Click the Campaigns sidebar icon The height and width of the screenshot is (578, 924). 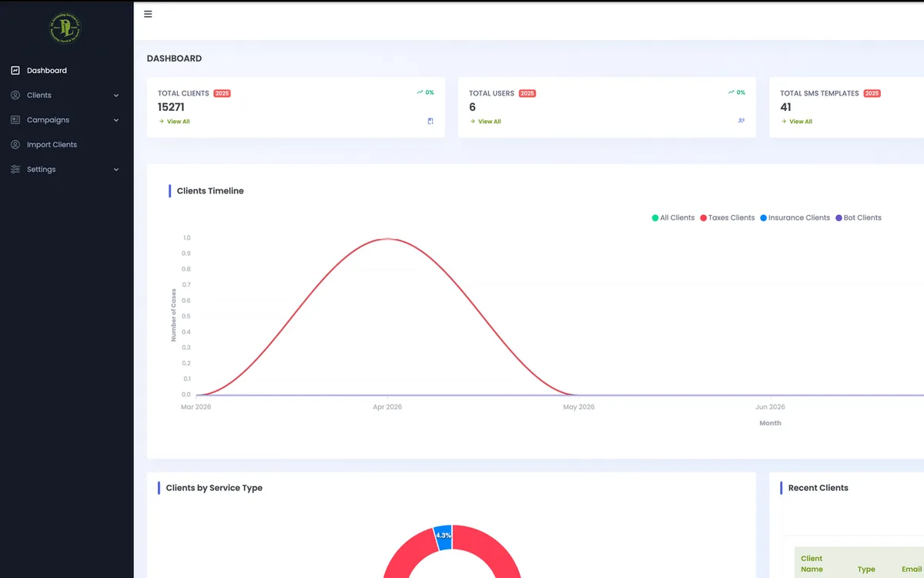[15, 119]
